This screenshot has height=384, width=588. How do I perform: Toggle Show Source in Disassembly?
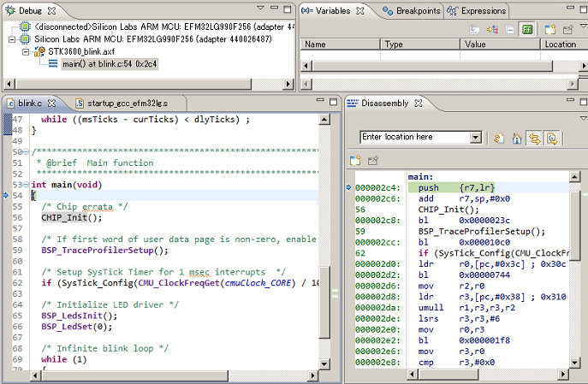pos(552,139)
